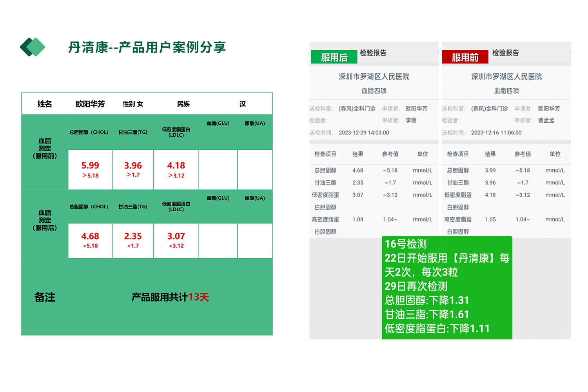
Task: Select the 低密度脂蛋白:下降1.11 line
Action: click(437, 328)
